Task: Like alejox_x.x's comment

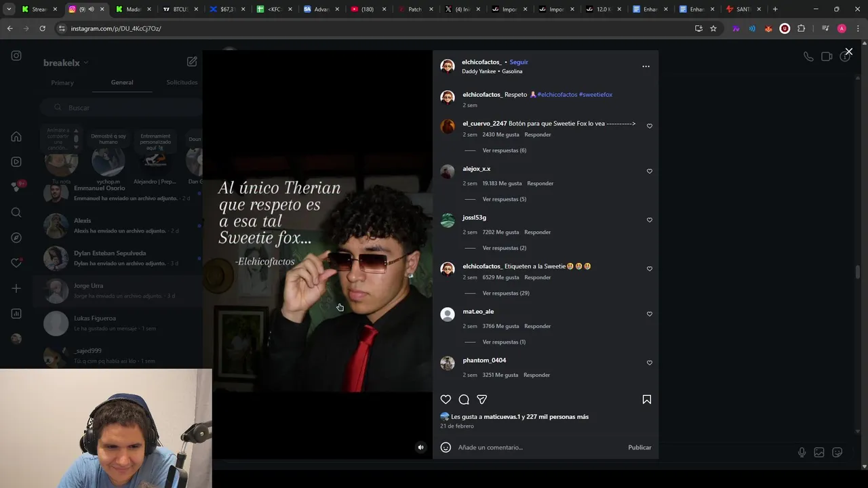Action: (x=650, y=171)
